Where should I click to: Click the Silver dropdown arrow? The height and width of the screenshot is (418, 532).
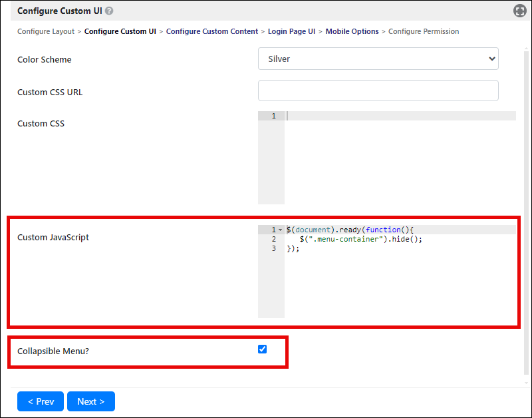tap(491, 59)
